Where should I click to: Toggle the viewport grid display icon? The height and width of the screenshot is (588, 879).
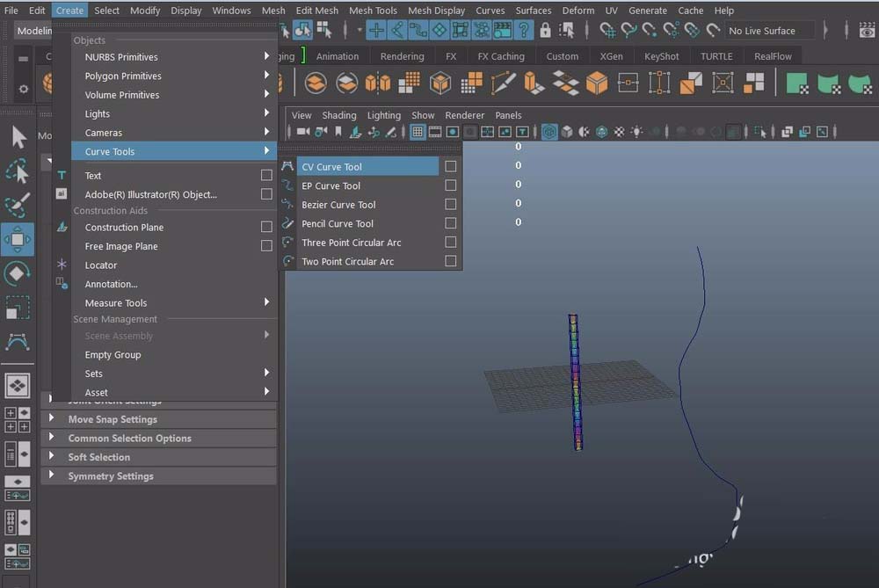click(x=418, y=132)
